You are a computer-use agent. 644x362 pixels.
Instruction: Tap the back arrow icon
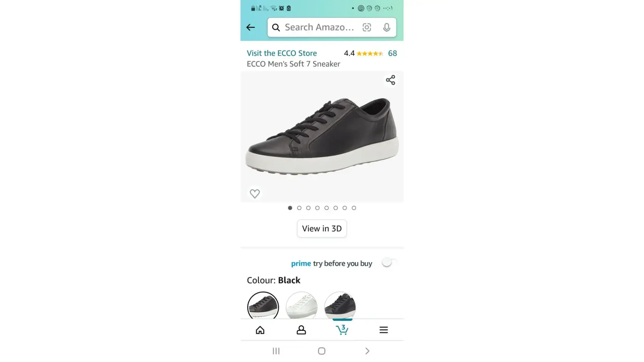pos(250,28)
